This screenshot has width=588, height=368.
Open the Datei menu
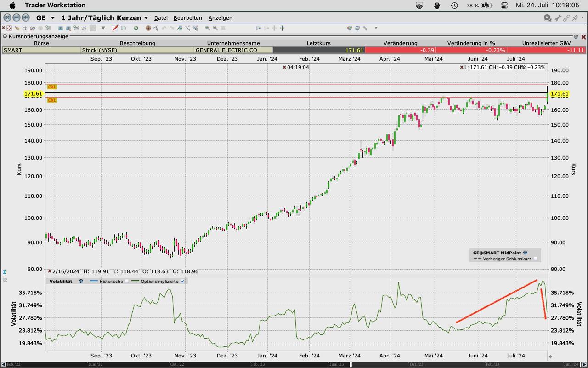point(161,18)
